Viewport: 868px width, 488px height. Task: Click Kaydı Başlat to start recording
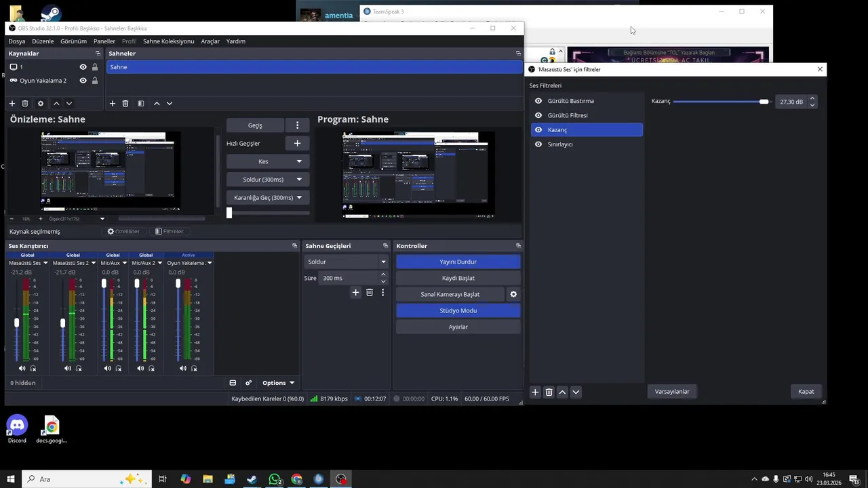[458, 278]
